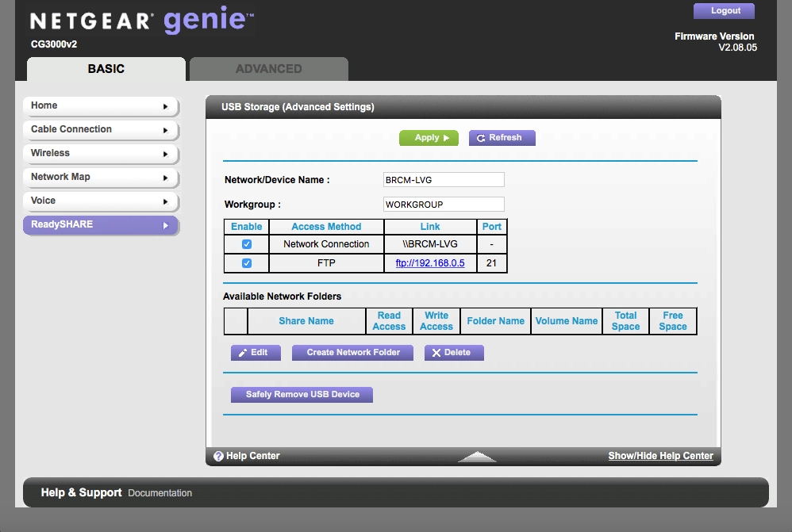Viewport: 792px width, 532px height.
Task: Log out using the Logout button
Action: click(725, 11)
